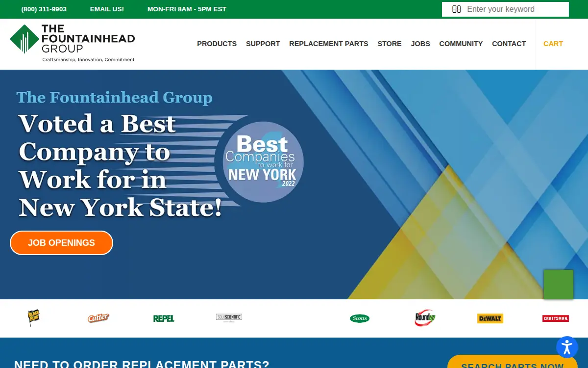Screen dimensions: 588x368
Task: Open the Support menu
Action: (x=263, y=44)
